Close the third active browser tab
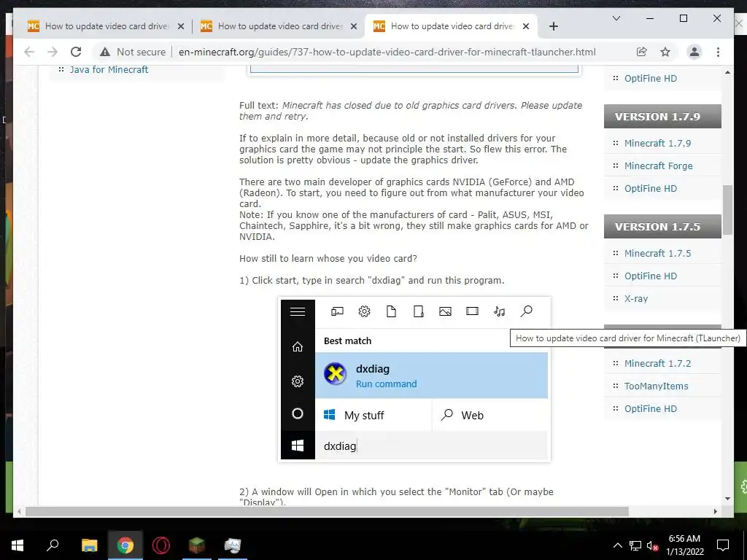This screenshot has height=560, width=747. coord(526,26)
